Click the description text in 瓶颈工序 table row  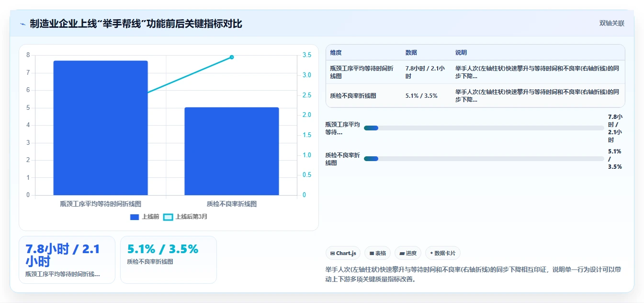(537, 72)
